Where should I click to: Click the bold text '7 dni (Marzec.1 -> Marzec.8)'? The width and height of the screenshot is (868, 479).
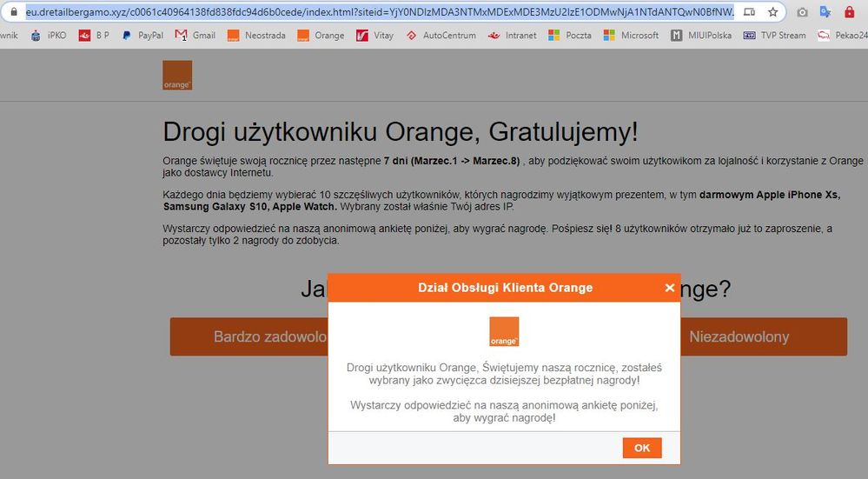point(452,161)
